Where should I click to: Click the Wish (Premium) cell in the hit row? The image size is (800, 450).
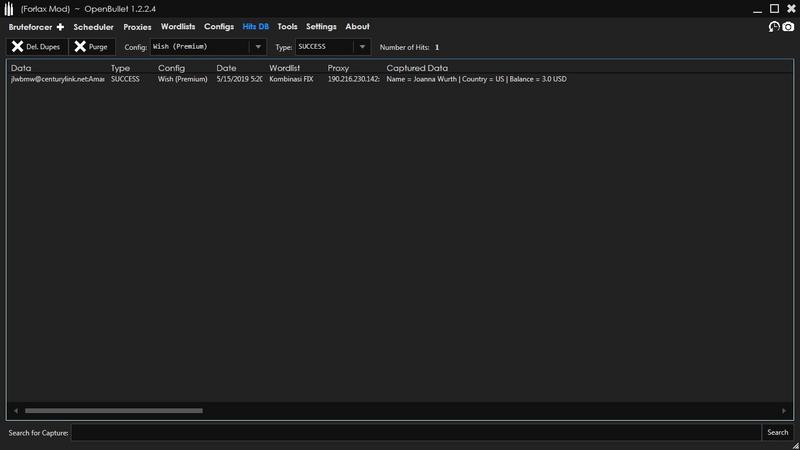pyautogui.click(x=183, y=79)
